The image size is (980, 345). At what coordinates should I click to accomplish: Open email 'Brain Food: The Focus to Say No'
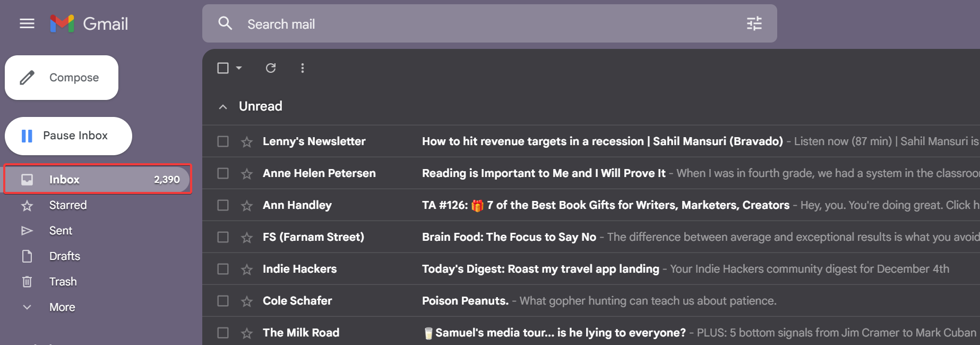point(509,237)
